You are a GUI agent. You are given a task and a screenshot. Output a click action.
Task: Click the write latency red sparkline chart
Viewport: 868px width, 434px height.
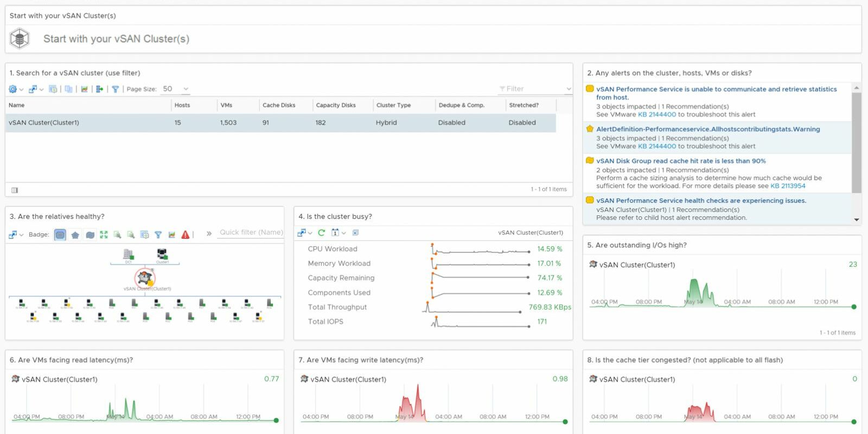coord(434,404)
